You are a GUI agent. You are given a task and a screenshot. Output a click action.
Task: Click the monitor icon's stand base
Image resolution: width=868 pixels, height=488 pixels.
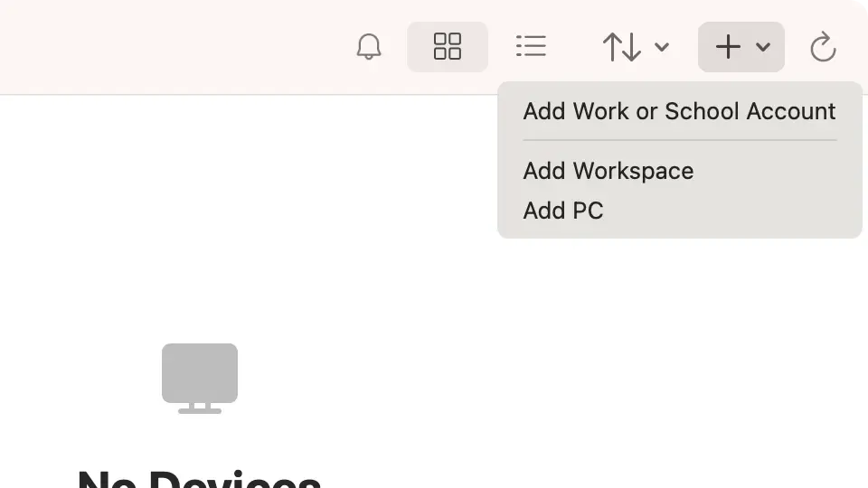(200, 410)
